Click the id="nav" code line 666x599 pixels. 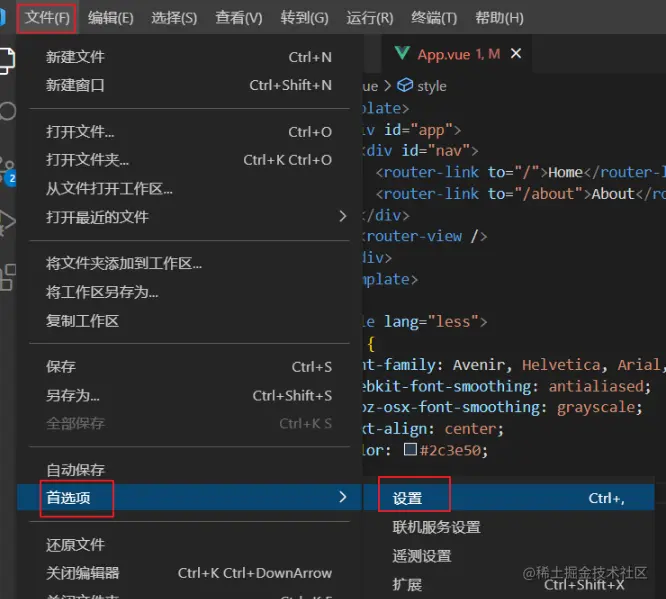click(420, 150)
